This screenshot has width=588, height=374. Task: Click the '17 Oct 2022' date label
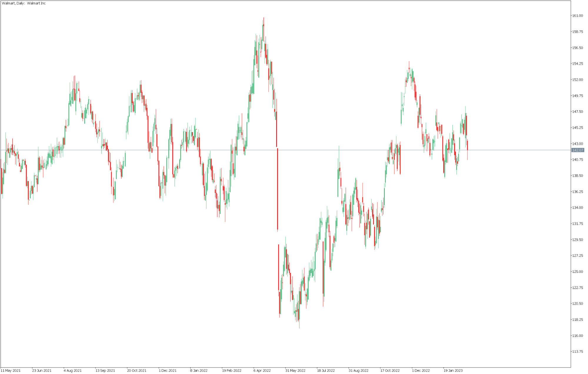point(390,370)
